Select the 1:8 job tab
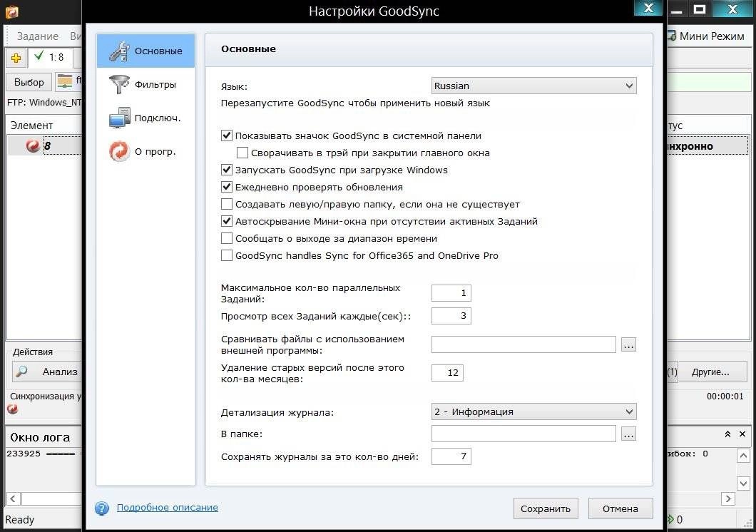The image size is (756, 532). tap(51, 57)
